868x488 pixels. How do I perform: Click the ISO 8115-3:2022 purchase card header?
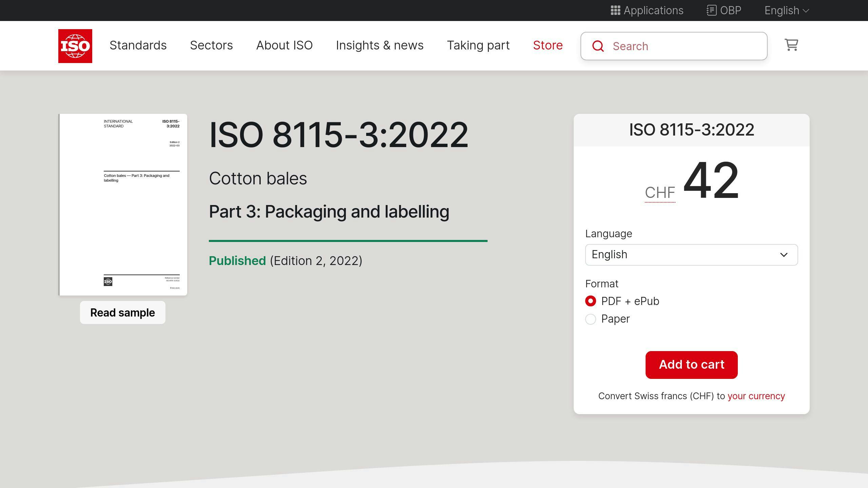click(x=691, y=130)
